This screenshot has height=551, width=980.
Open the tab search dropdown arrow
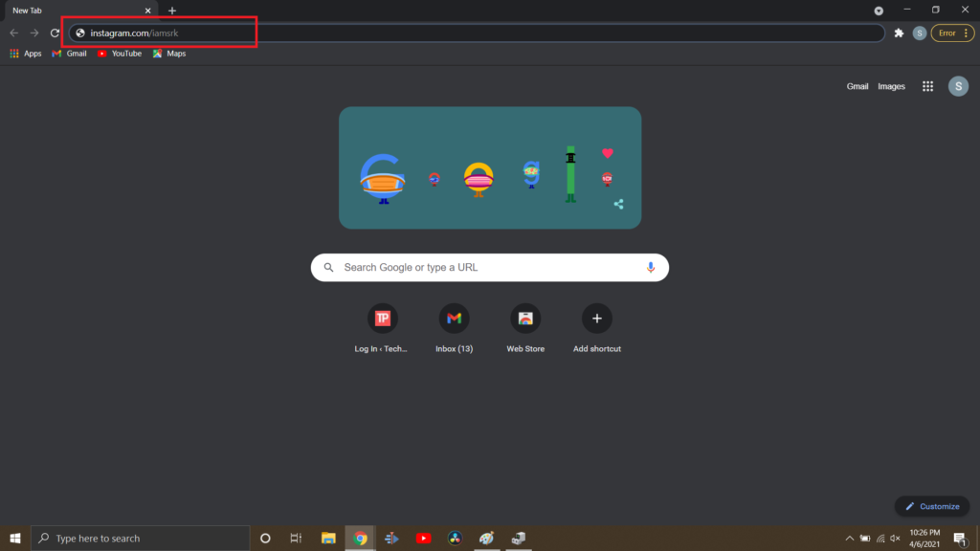click(879, 11)
